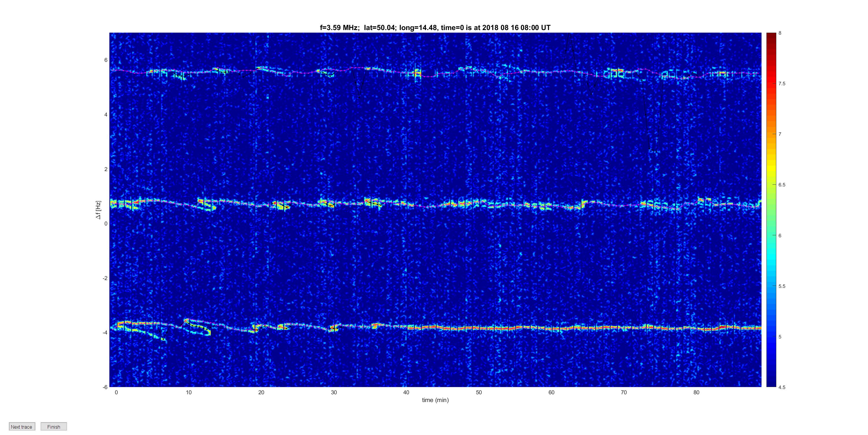Viewport: 868px width, 435px height.
Task: Click x-axis tick label 40
Action: (406, 392)
